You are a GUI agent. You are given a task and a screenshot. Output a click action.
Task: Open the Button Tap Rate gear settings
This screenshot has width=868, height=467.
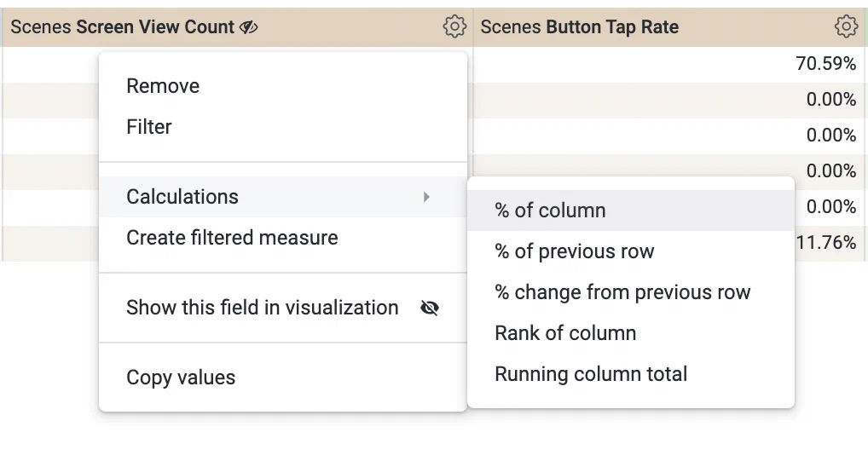click(x=845, y=27)
